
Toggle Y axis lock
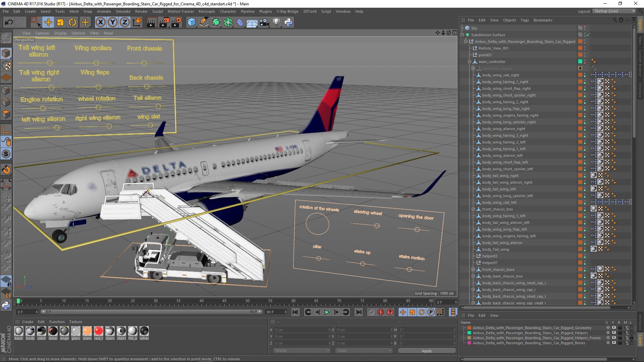(x=113, y=22)
